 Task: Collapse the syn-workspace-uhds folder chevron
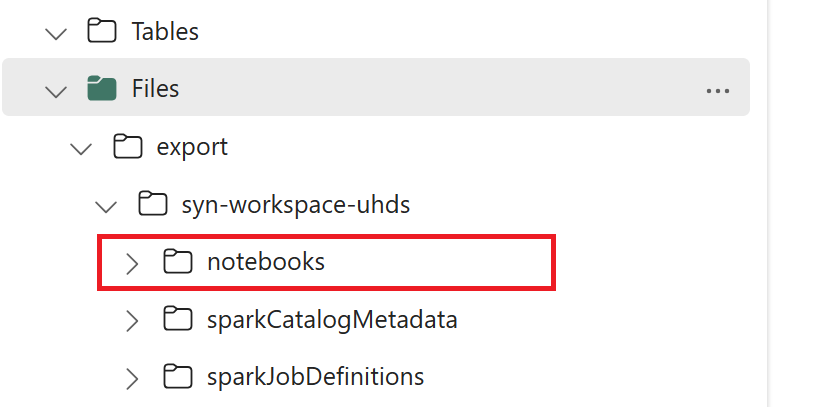point(106,207)
